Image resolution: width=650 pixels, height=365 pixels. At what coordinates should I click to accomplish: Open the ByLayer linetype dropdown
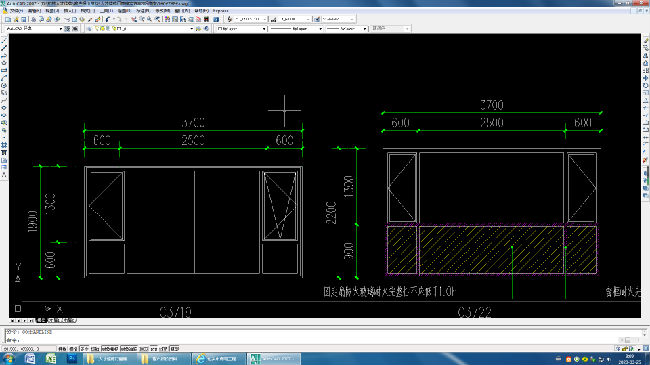coord(296,29)
